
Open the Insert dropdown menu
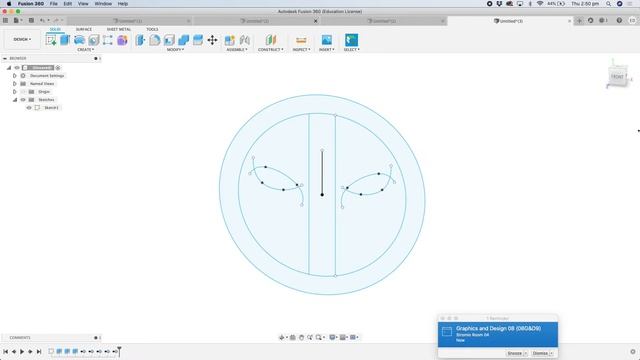tap(327, 49)
